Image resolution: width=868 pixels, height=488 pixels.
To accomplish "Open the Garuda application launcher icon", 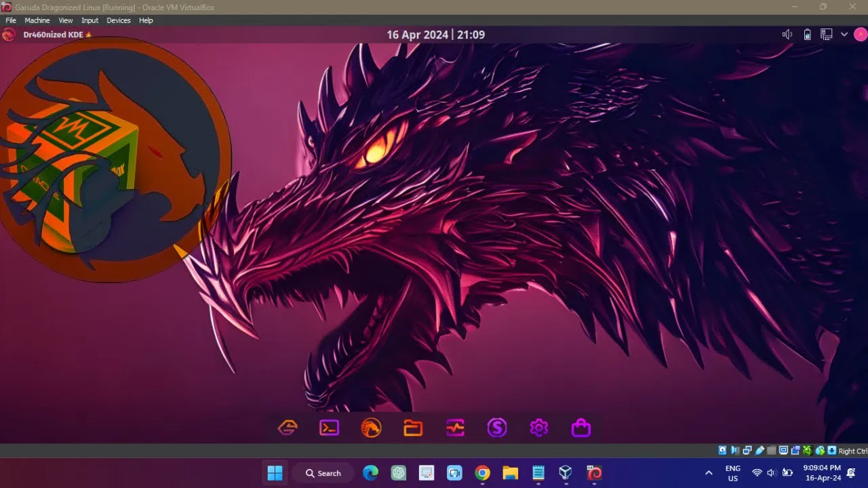I will [9, 35].
